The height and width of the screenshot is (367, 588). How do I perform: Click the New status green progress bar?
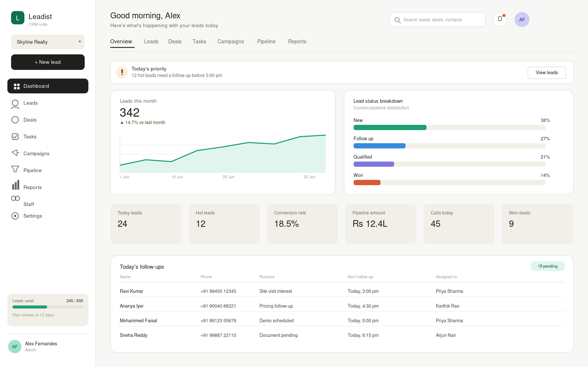point(390,127)
